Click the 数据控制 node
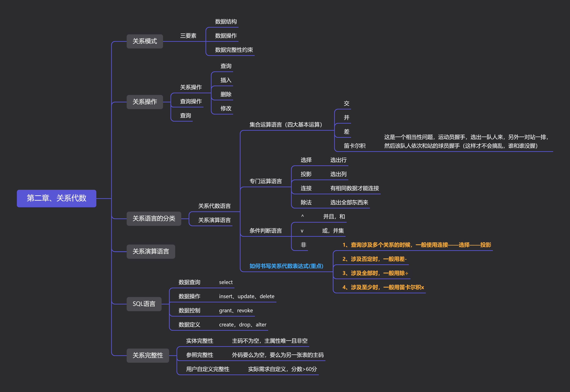Image resolution: width=570 pixels, height=392 pixels. coord(189,311)
